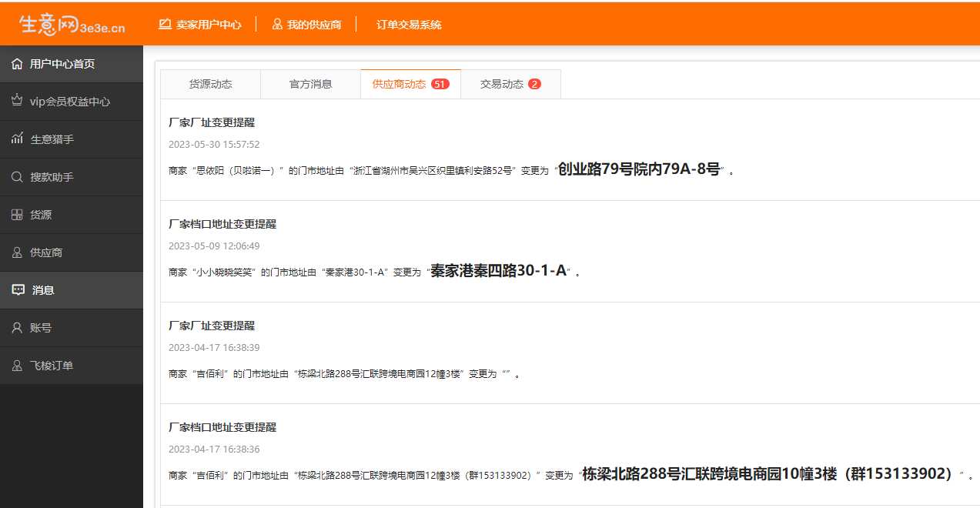Viewport: 980px width, 508px height.
Task: Click the chat bubble icon beside 消息
Action: point(18,290)
